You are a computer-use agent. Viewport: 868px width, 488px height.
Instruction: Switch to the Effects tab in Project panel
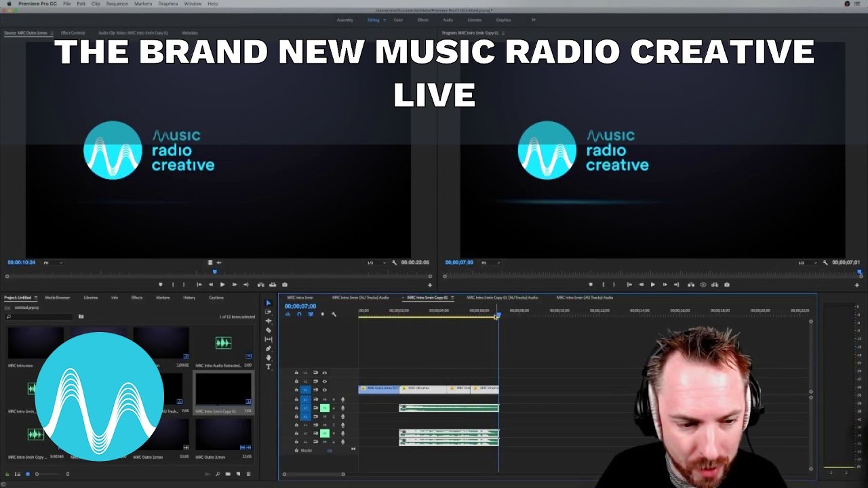coord(137,298)
